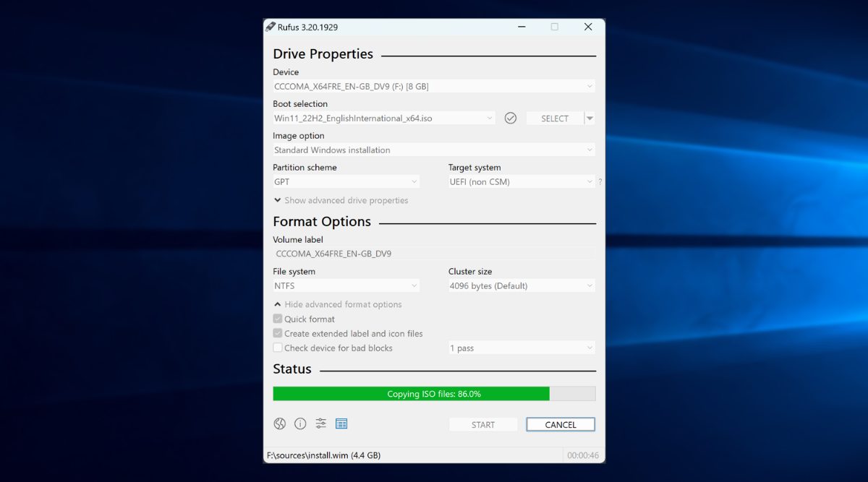Screen dimensions: 868x482
Task: Click the elapsed time 00:00:46
Action: tap(584, 455)
